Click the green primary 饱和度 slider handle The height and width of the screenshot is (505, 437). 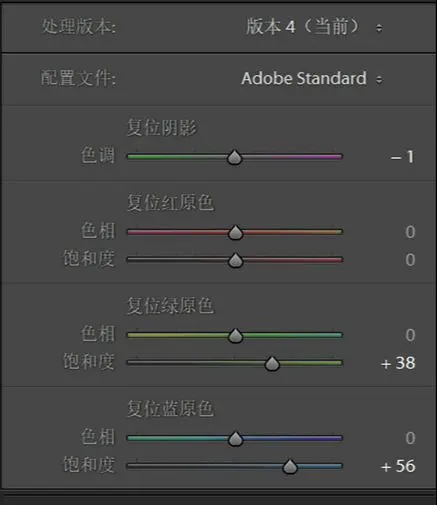272,363
